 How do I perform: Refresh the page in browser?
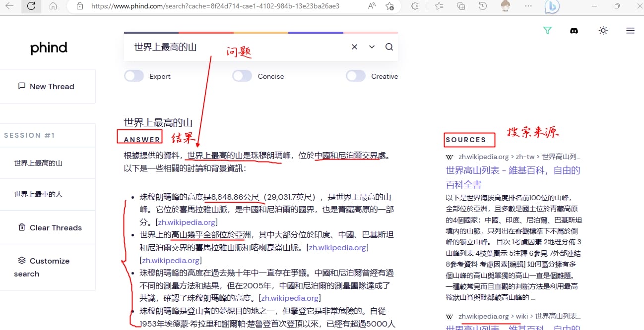31,6
